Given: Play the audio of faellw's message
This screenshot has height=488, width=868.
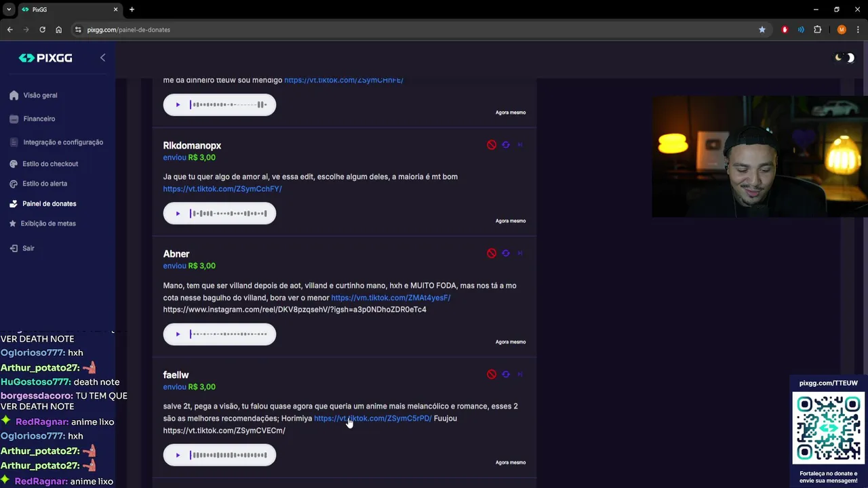Looking at the screenshot, I should [178, 455].
